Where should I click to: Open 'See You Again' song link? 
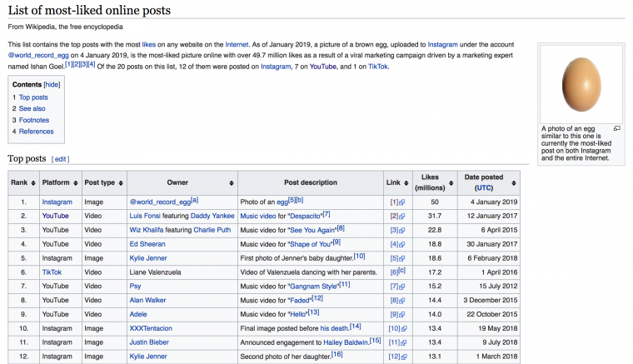(312, 230)
